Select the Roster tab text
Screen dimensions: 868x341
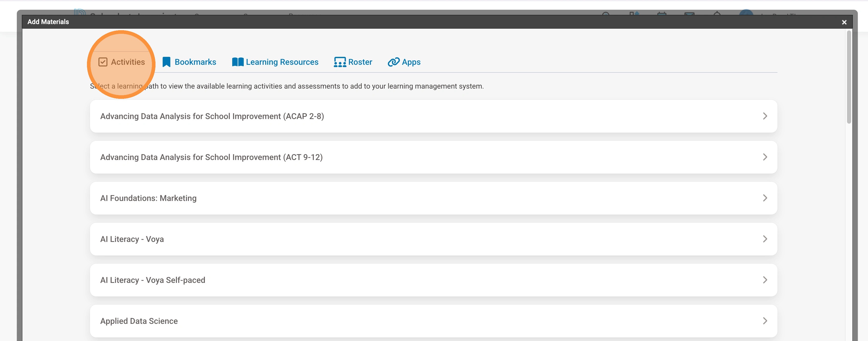click(360, 62)
